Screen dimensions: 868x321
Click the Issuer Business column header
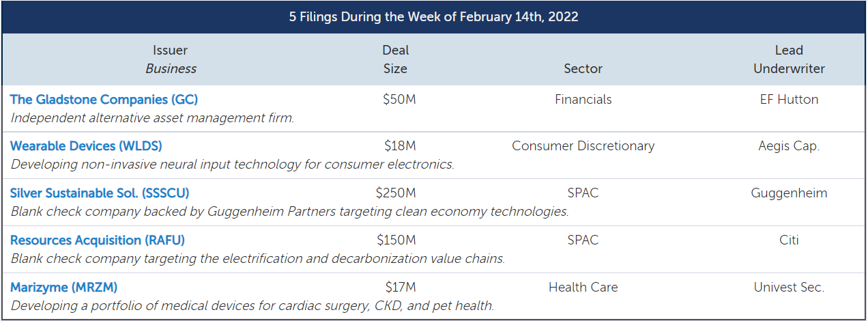171,59
